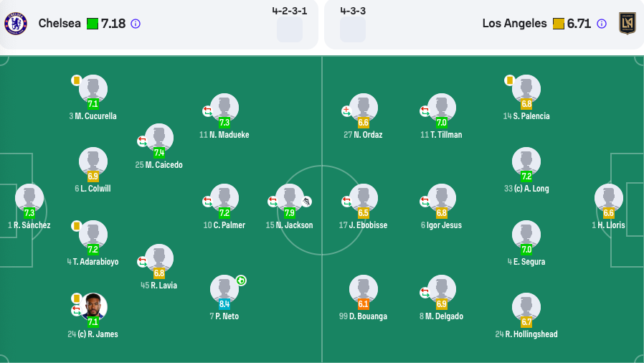Click D. Bouanga's 6.1 rating badge
The image size is (644, 363).
[x=364, y=304]
